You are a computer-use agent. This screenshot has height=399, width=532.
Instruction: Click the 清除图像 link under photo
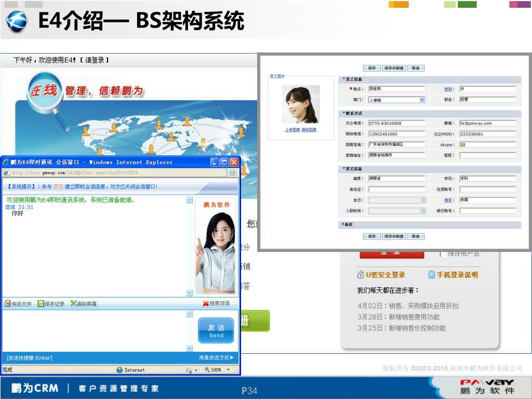click(x=309, y=130)
